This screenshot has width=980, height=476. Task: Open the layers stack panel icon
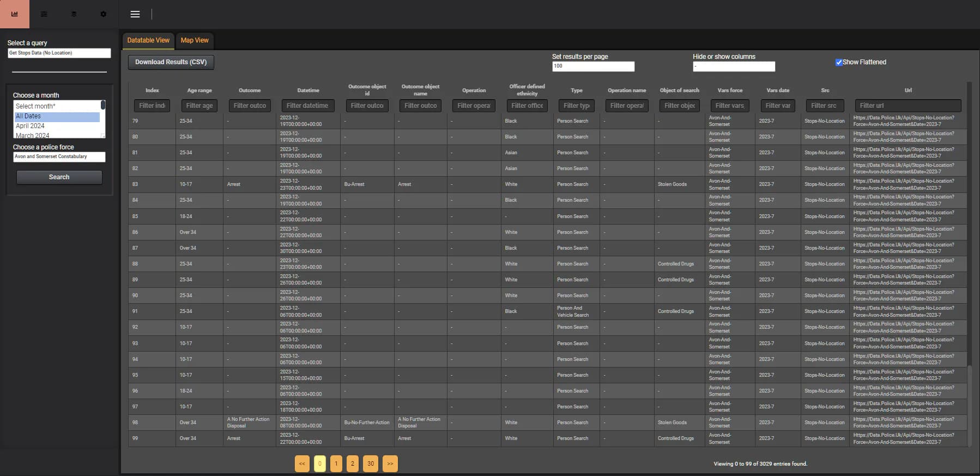point(74,14)
